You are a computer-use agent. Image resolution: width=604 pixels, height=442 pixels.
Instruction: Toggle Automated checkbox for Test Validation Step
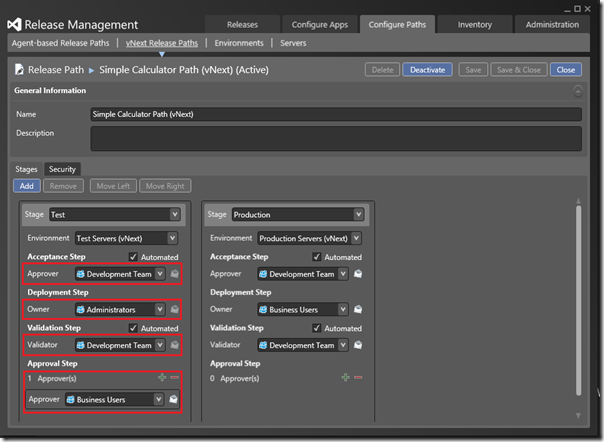(133, 328)
